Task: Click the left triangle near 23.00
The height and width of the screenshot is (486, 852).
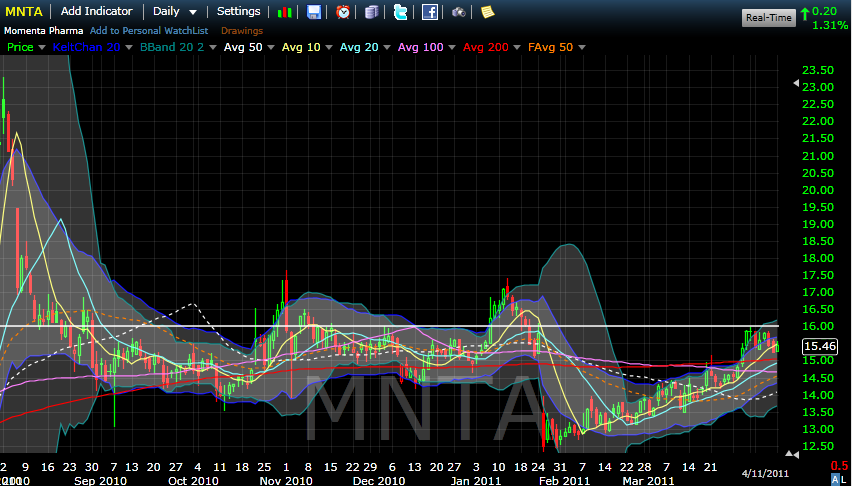Action: point(796,83)
